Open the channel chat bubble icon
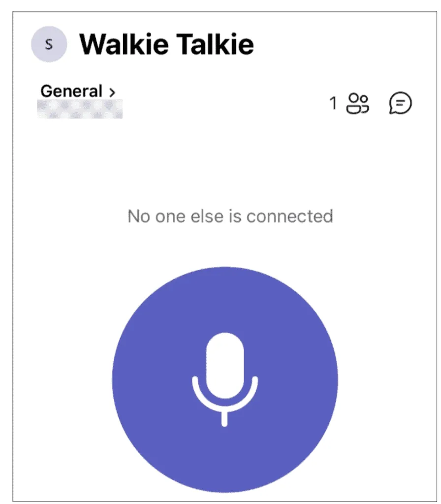Image resolution: width=441 pixels, height=504 pixels. [x=400, y=103]
